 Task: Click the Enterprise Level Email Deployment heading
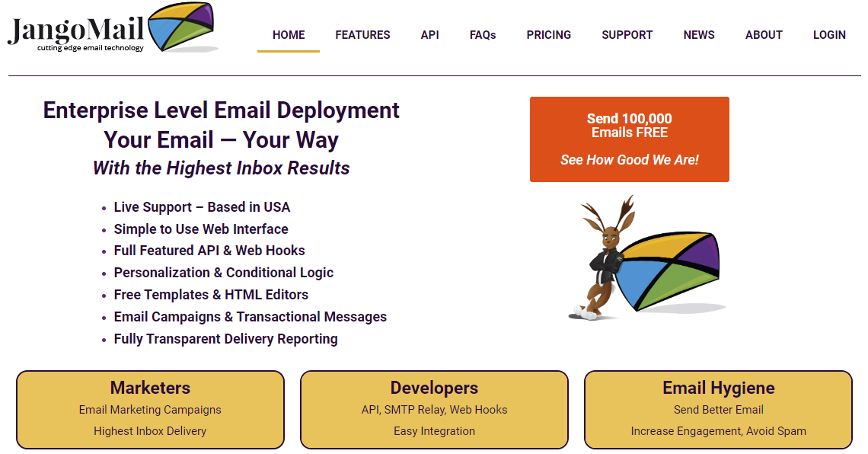tap(221, 110)
